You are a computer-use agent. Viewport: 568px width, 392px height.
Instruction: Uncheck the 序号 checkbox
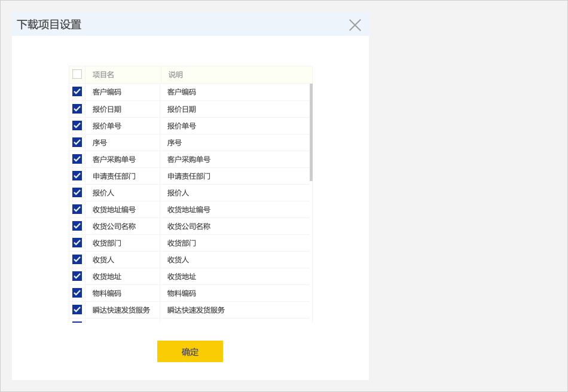click(77, 142)
